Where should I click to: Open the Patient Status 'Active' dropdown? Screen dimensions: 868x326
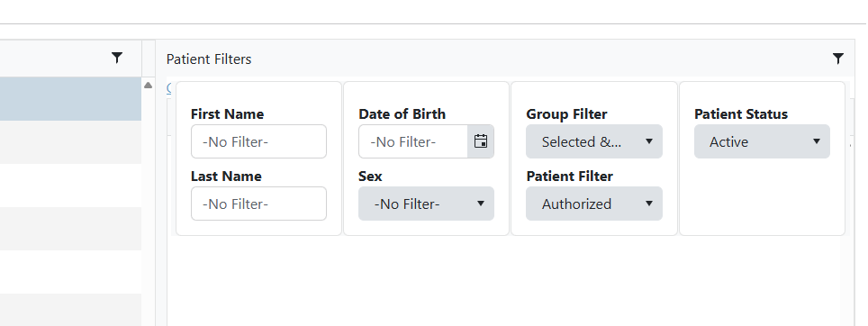click(763, 141)
